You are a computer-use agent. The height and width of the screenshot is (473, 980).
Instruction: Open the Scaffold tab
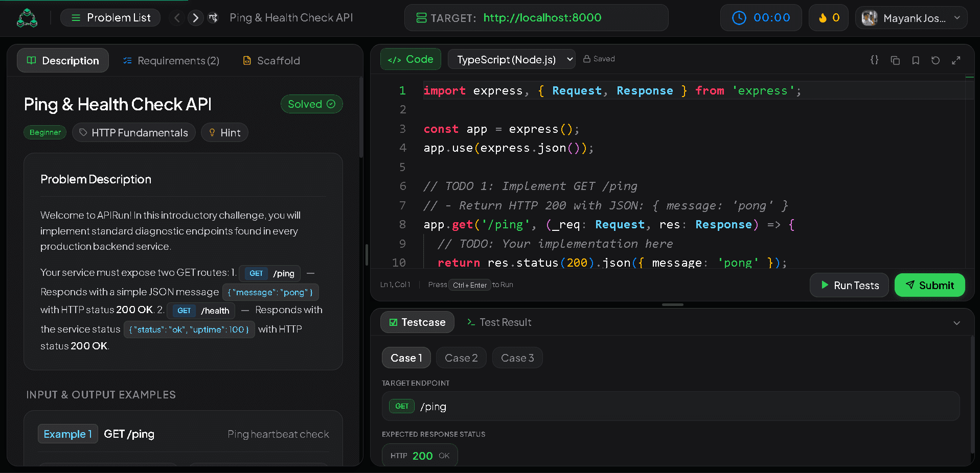coord(271,60)
